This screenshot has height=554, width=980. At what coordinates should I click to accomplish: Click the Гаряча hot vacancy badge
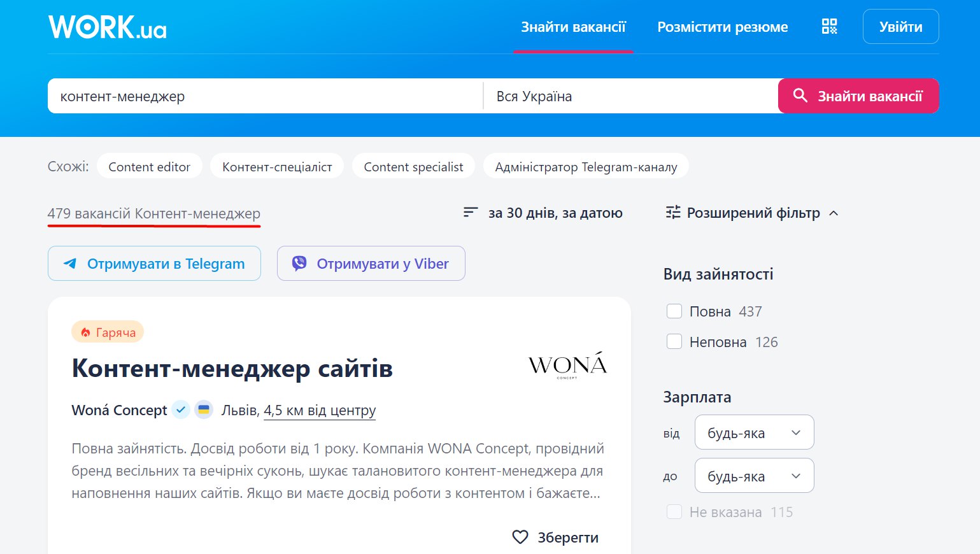pos(108,332)
